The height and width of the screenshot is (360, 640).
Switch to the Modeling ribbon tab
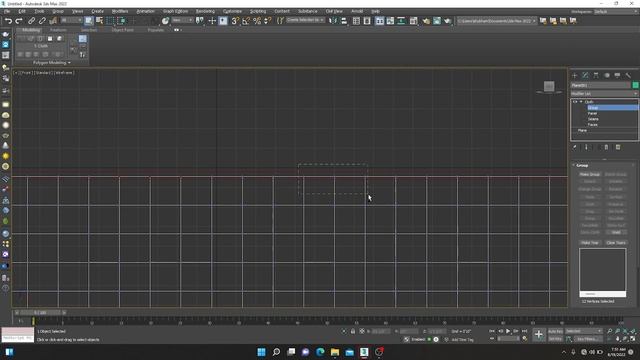(31, 30)
